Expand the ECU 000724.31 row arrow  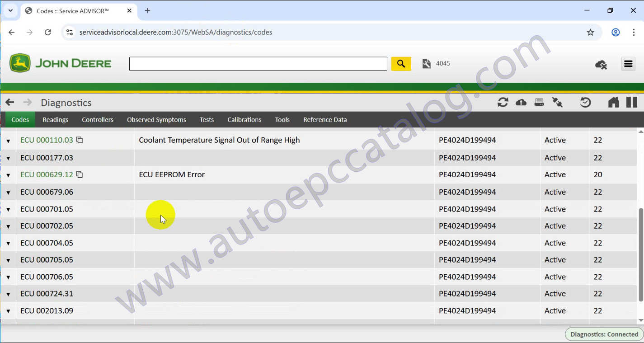click(x=9, y=293)
